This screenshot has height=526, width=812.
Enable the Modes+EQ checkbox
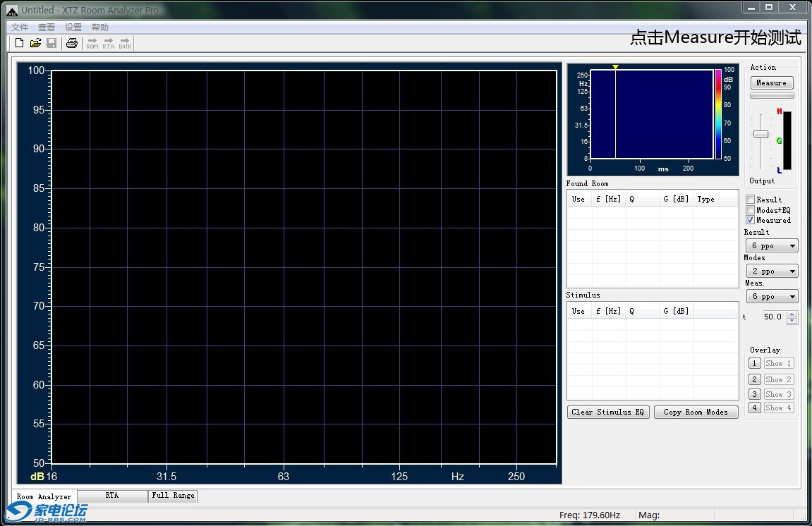(750, 209)
